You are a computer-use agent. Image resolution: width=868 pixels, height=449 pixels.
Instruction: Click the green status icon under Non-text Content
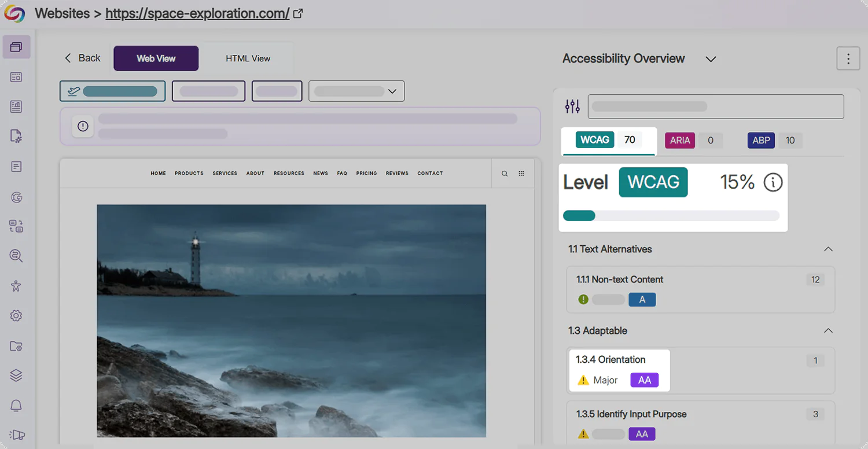pyautogui.click(x=583, y=299)
